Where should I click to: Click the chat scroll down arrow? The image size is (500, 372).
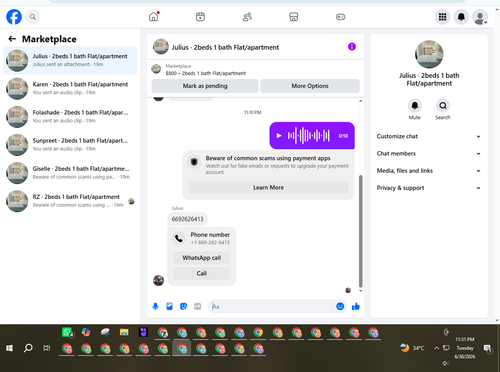click(360, 291)
